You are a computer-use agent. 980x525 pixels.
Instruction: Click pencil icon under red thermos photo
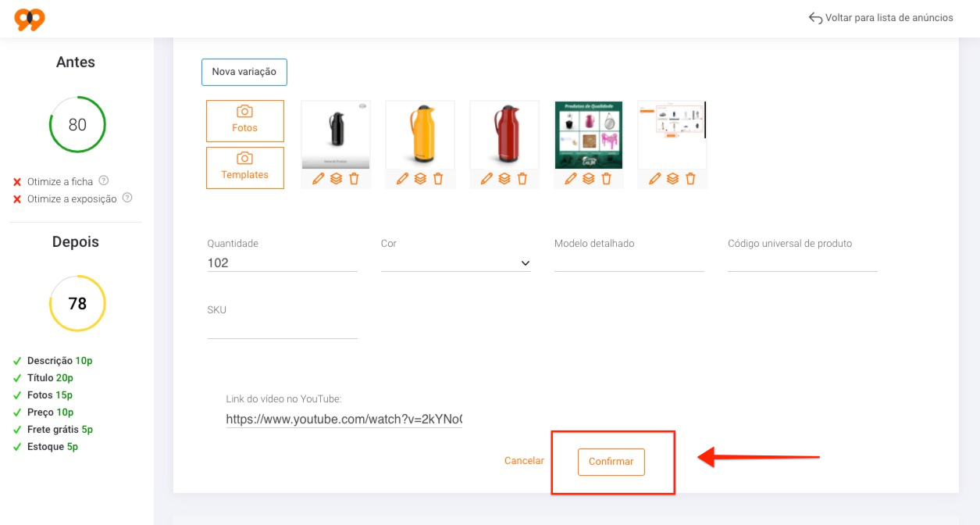pos(486,178)
